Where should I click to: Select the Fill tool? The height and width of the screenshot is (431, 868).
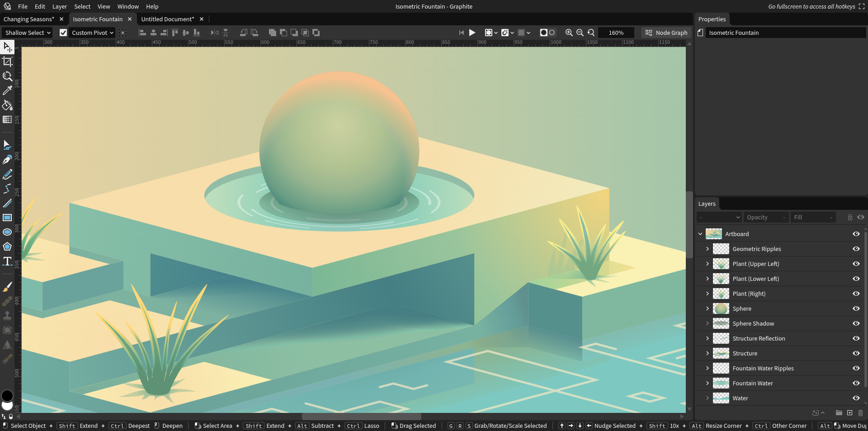tap(7, 105)
